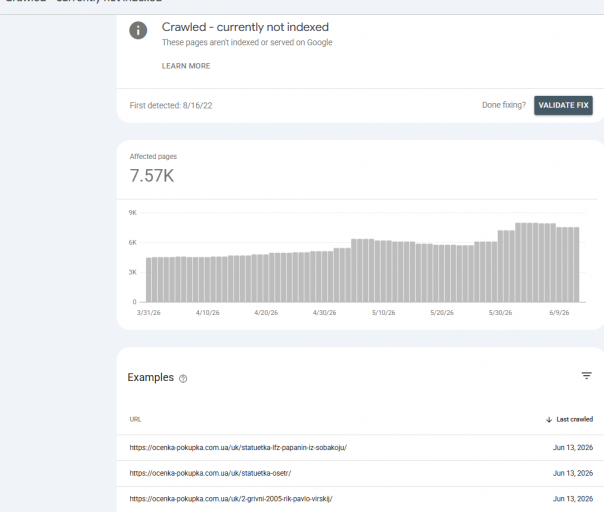The image size is (604, 512).
Task: Click the 3/31/26 chart date label
Action: (149, 312)
